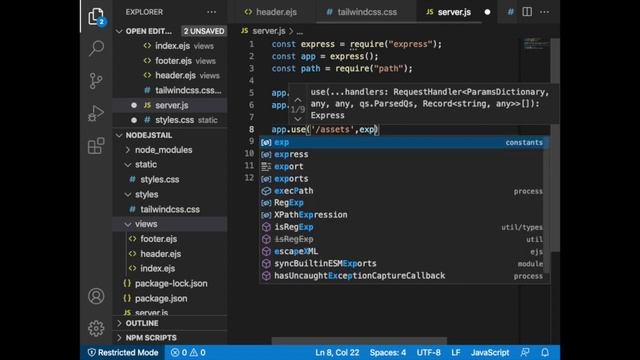Viewport: 640px width, 360px height.
Task: Open package.json file
Action: pos(161,298)
